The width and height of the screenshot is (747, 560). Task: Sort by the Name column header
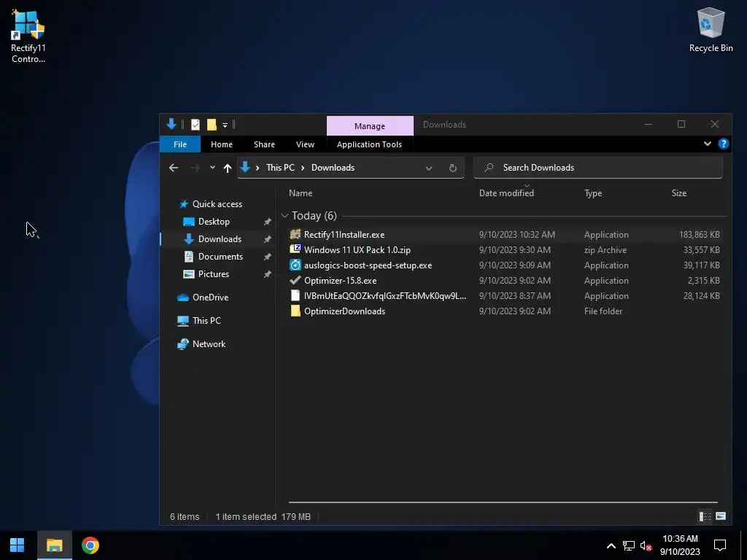pos(300,192)
